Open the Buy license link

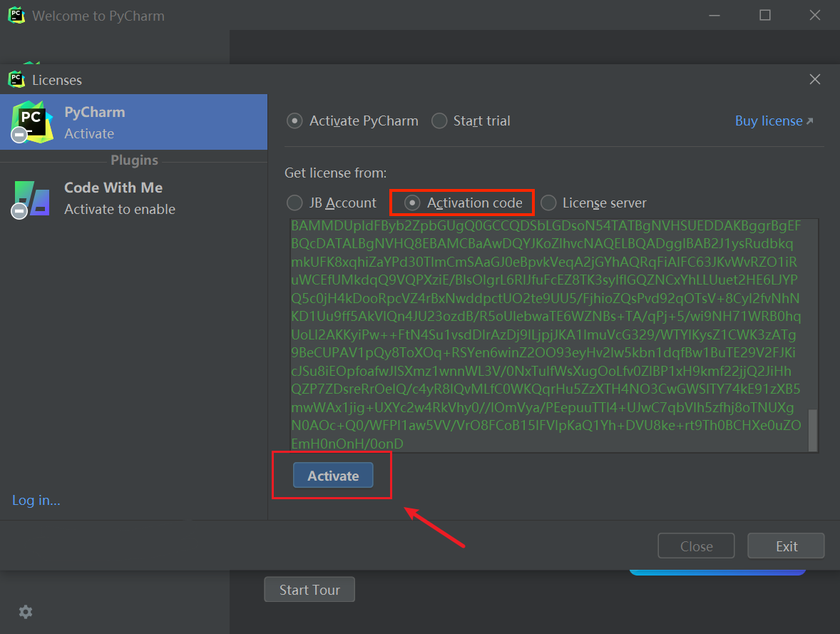click(774, 121)
